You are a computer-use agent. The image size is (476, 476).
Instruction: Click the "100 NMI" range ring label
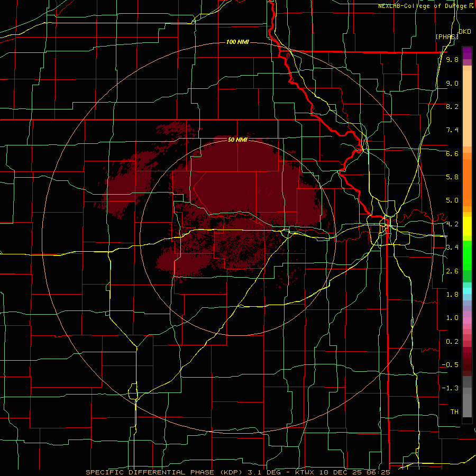237,42
